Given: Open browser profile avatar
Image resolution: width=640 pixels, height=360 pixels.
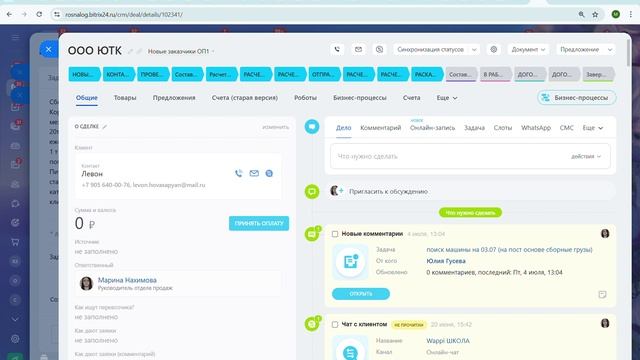Looking at the screenshot, I should click(616, 14).
